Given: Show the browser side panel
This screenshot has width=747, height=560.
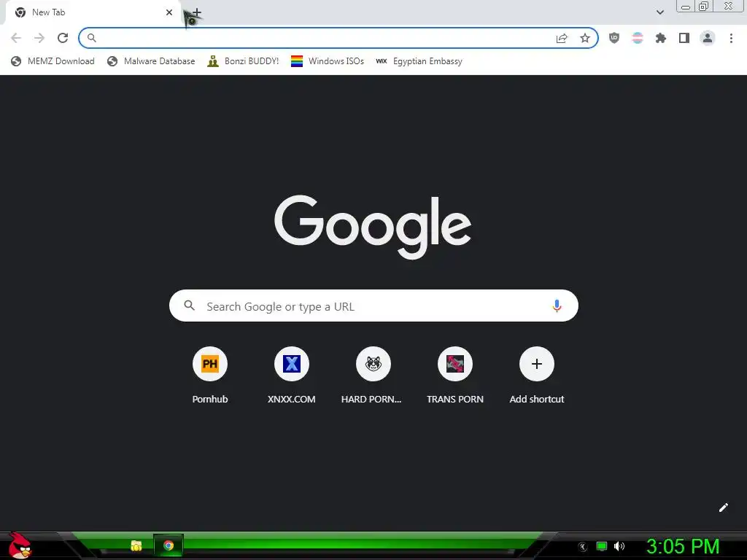Looking at the screenshot, I should click(684, 38).
